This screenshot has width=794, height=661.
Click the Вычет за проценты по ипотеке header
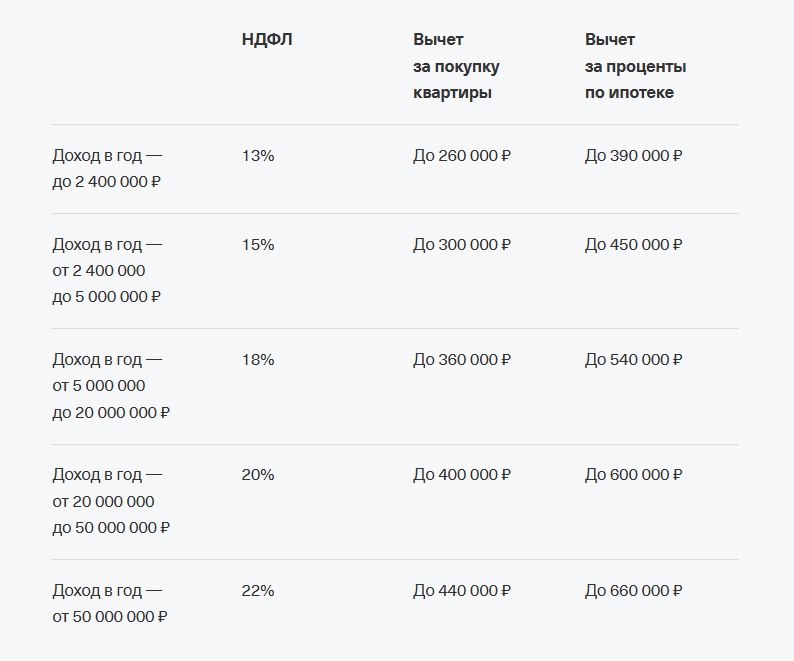(x=635, y=66)
